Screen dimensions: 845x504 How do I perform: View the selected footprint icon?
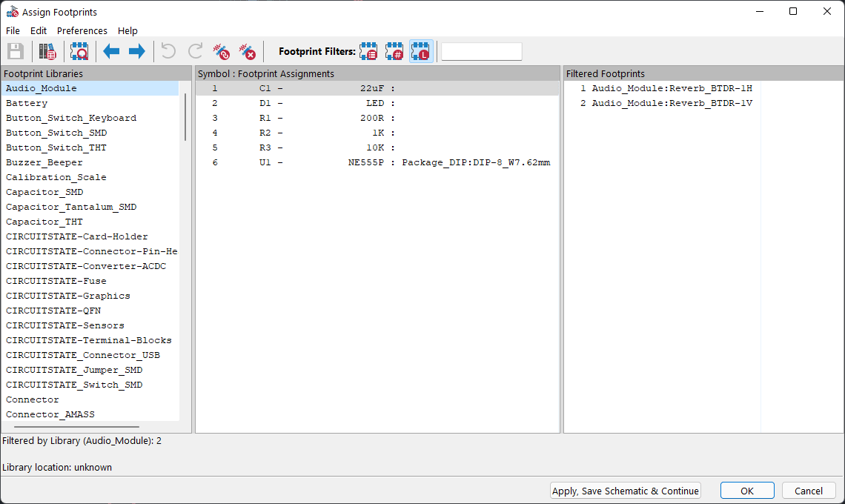(x=79, y=52)
